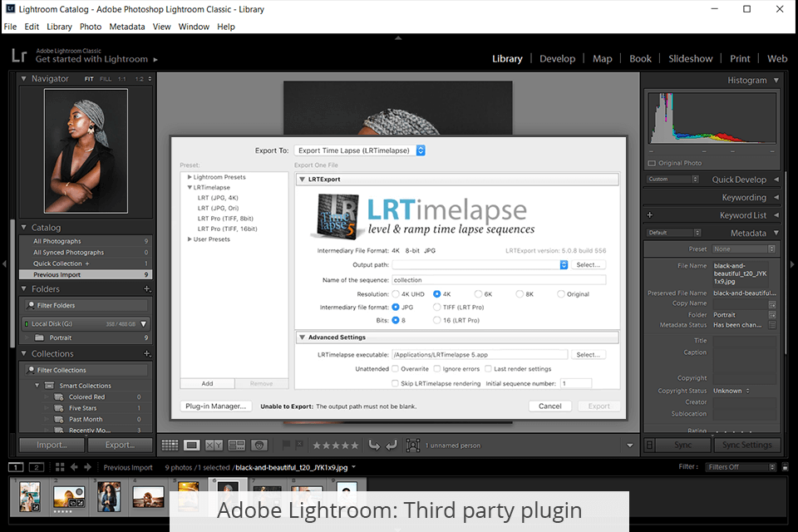Open people view face icon
Screen dimensions: 798x532
tap(259, 446)
